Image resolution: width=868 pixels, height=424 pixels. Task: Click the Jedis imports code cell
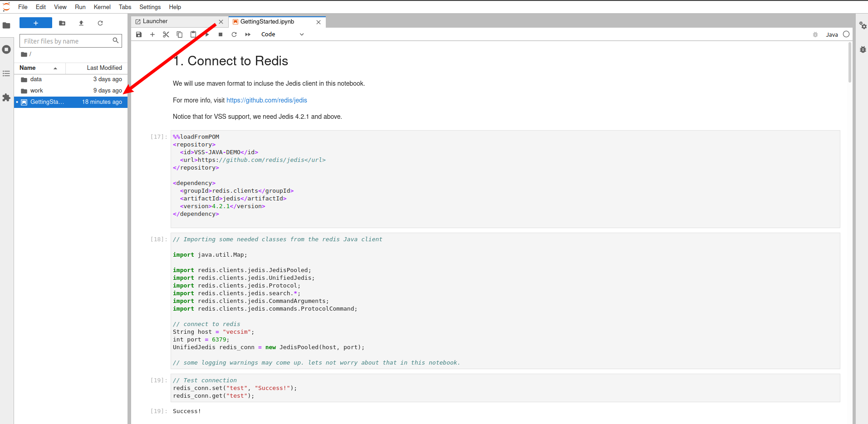505,301
